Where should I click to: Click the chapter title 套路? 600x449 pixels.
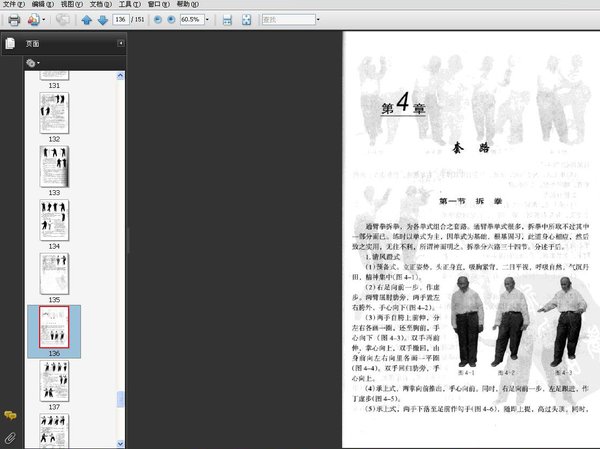pos(471,148)
